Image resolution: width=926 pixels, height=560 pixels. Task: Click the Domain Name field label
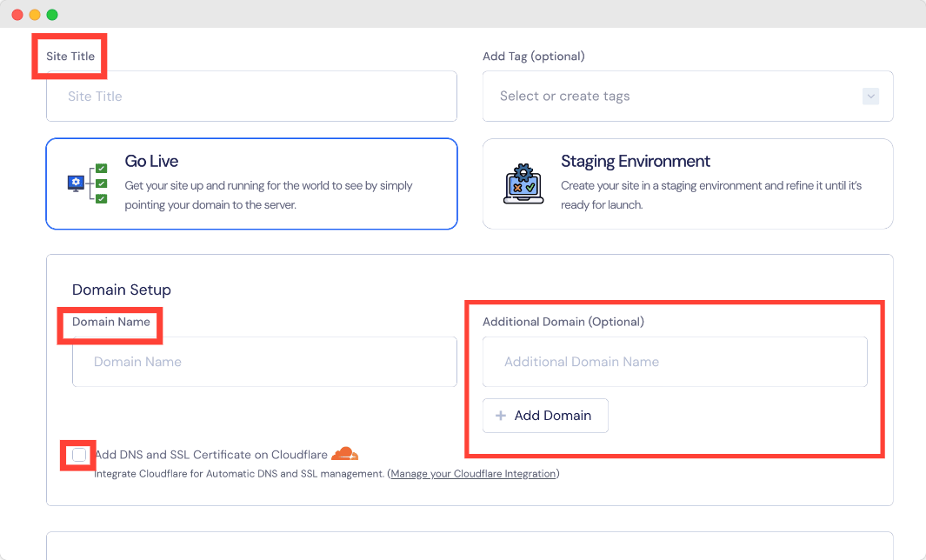click(x=111, y=322)
